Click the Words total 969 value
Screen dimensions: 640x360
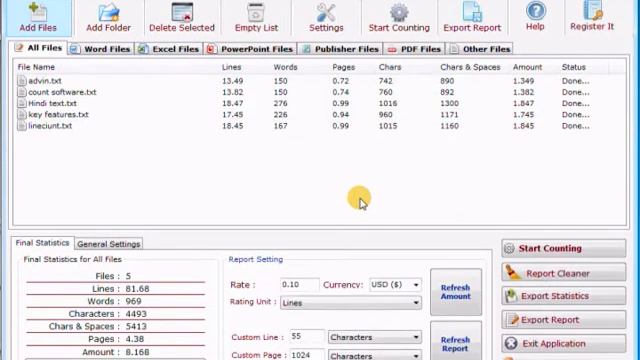click(133, 301)
